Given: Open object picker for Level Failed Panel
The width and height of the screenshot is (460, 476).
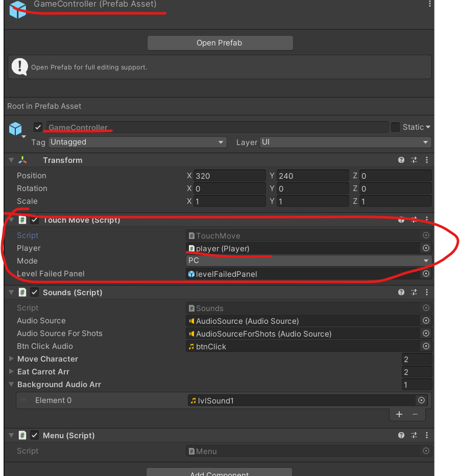Looking at the screenshot, I should click(426, 274).
